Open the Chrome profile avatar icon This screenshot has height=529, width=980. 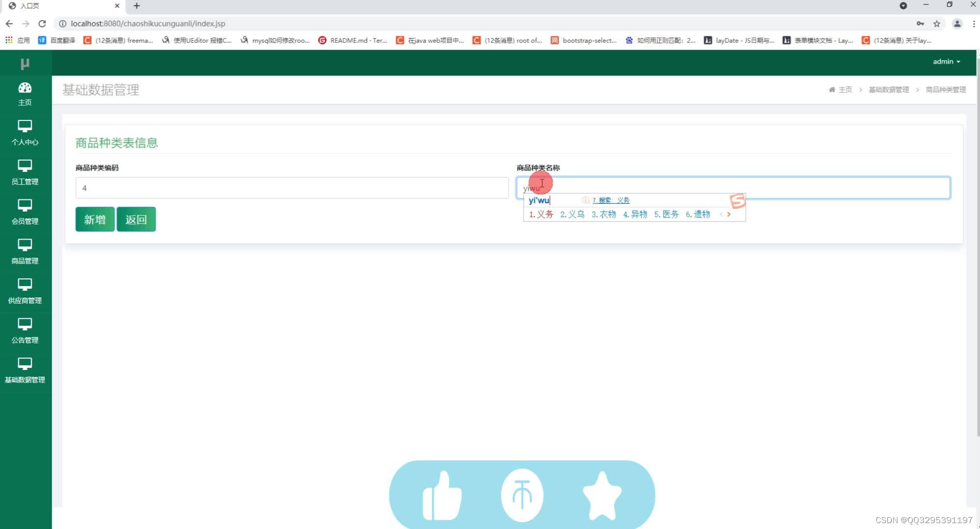pyautogui.click(x=957, y=24)
